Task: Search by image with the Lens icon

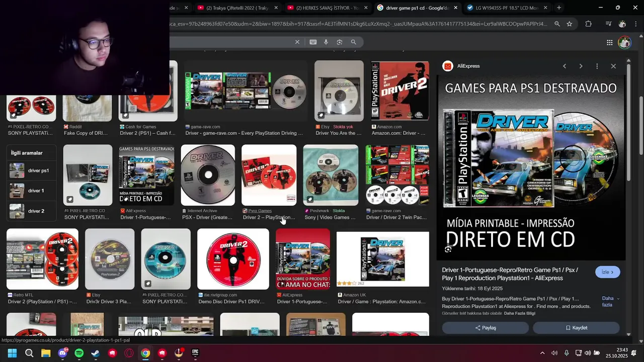Action: (340, 42)
